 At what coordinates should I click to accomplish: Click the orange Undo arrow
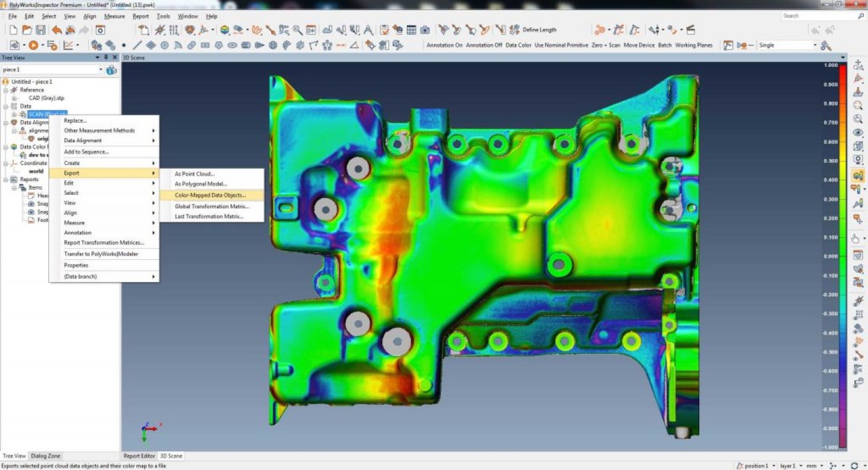(57, 30)
